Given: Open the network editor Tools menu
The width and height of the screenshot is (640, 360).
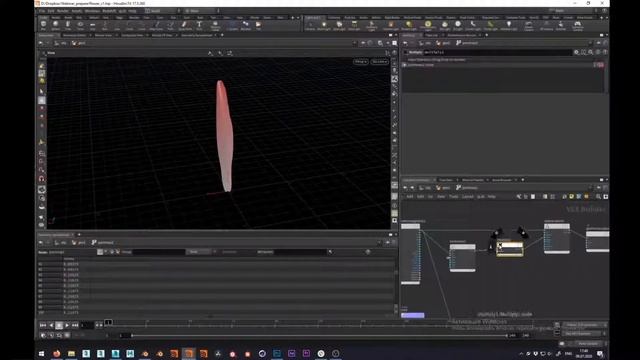Looking at the screenshot, I should (453, 197).
